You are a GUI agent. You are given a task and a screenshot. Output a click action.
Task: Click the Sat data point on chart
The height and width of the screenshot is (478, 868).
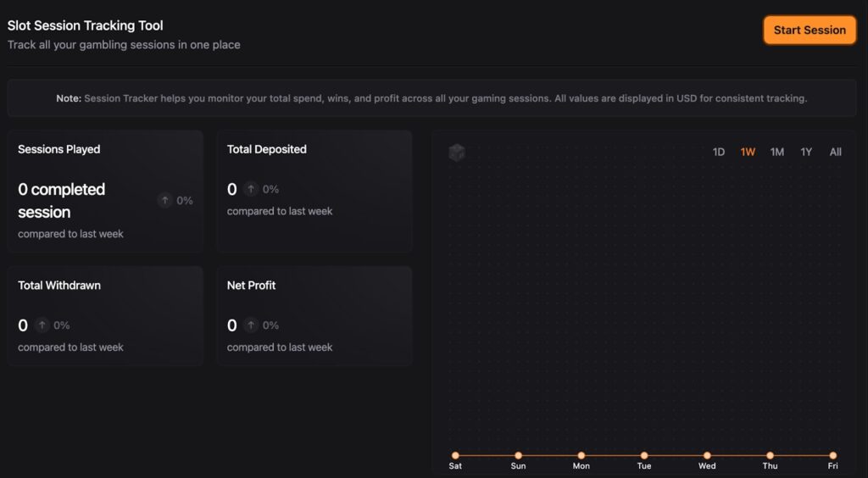[x=455, y=455]
